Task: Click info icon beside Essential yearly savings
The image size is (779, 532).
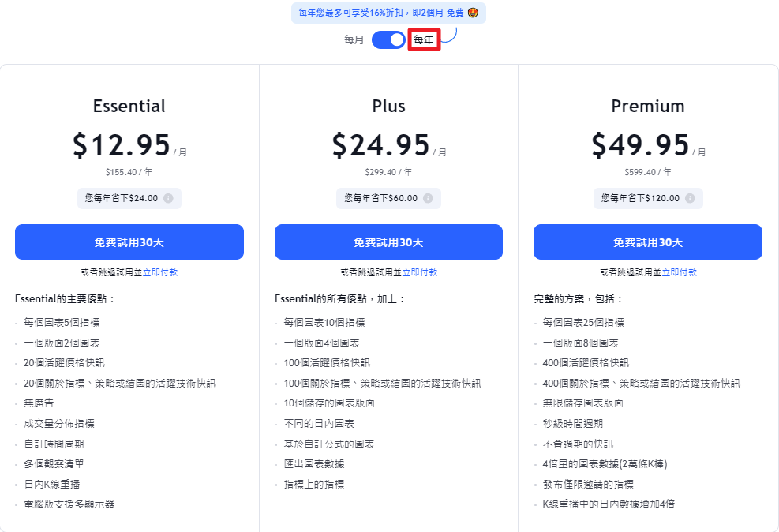Action: [x=168, y=198]
